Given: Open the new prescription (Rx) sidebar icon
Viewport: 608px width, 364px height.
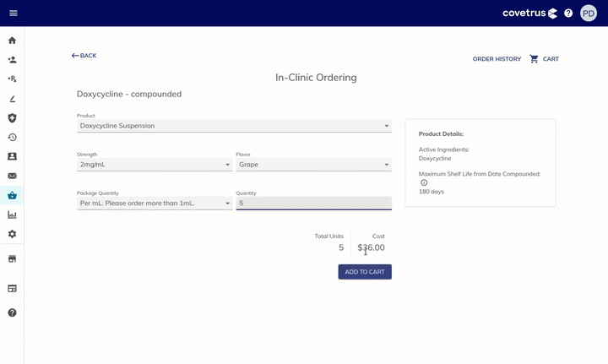Looking at the screenshot, I should pyautogui.click(x=12, y=79).
